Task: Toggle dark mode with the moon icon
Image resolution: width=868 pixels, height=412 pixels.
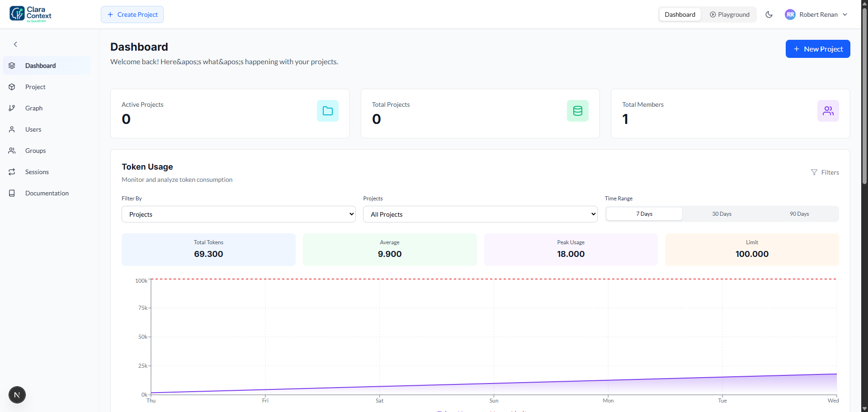Action: point(769,14)
